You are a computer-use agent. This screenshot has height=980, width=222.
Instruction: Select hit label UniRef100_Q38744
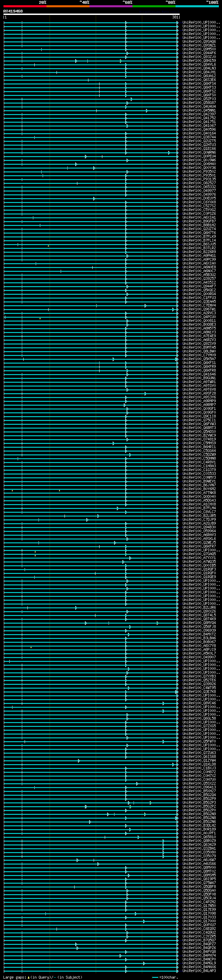199,137
